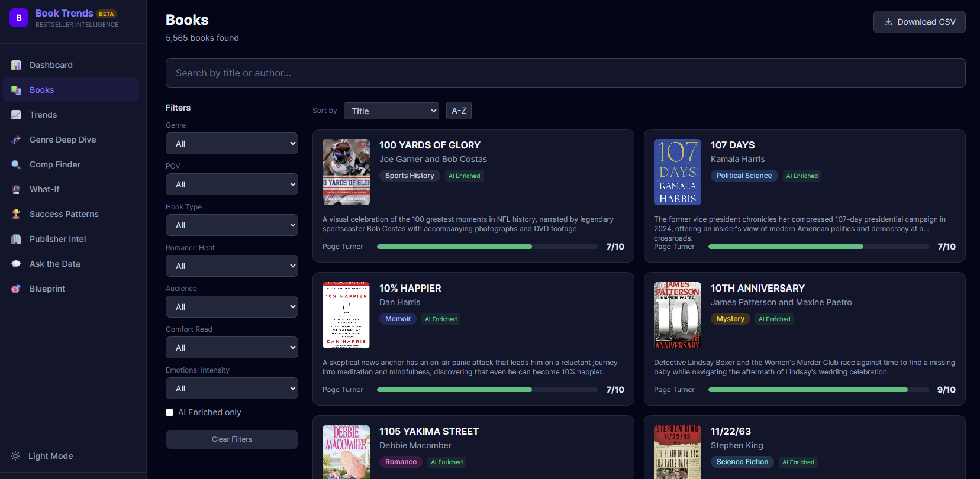Viewport: 980px width, 479px height.
Task: Click the Sports History genre tag
Action: (x=410, y=176)
